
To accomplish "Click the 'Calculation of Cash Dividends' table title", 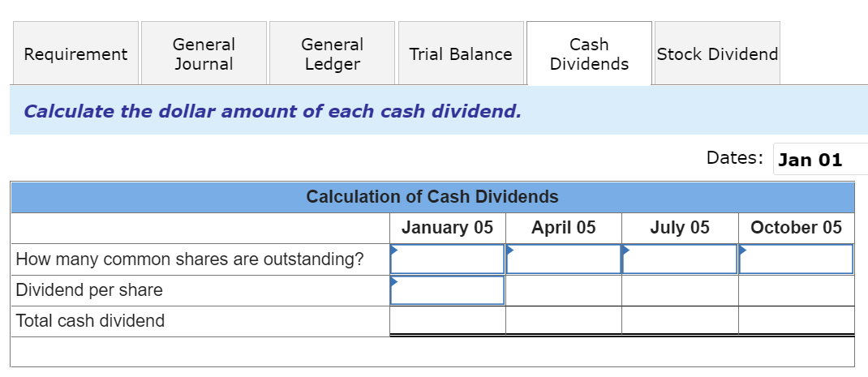I will [x=432, y=196].
